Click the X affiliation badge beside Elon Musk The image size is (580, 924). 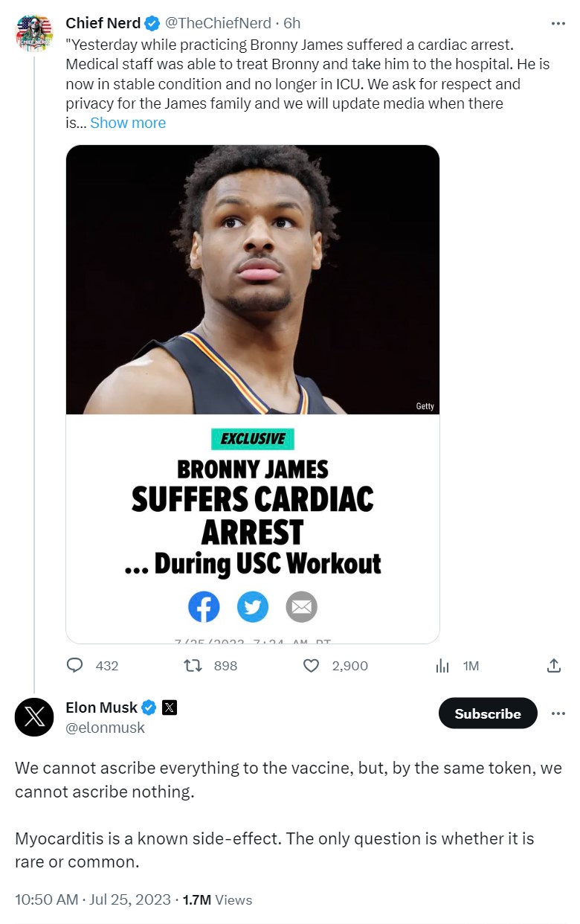tap(170, 708)
